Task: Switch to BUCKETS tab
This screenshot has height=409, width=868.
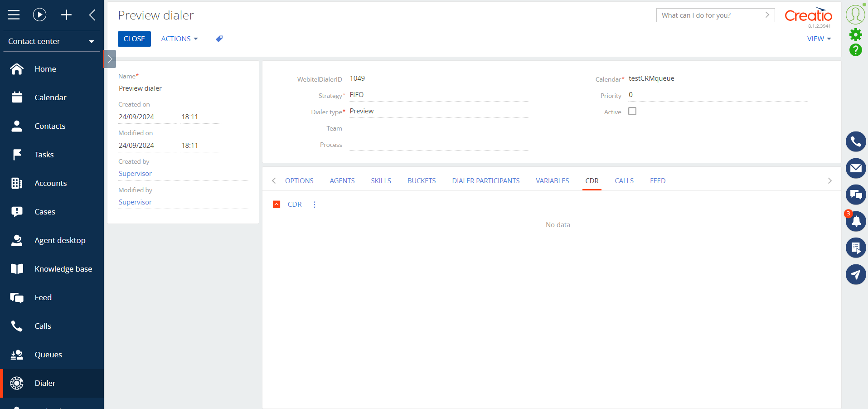Action: click(422, 181)
